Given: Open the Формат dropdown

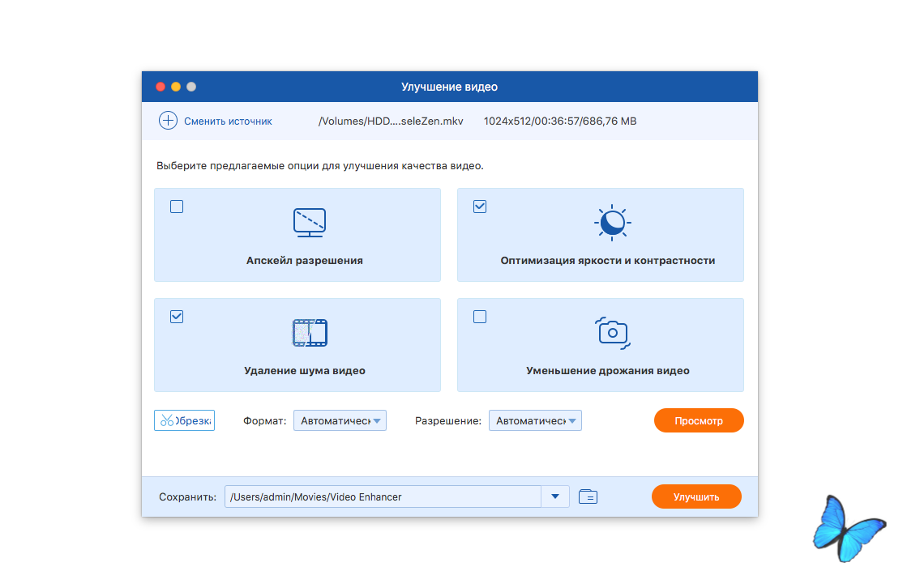Looking at the screenshot, I should click(x=340, y=420).
